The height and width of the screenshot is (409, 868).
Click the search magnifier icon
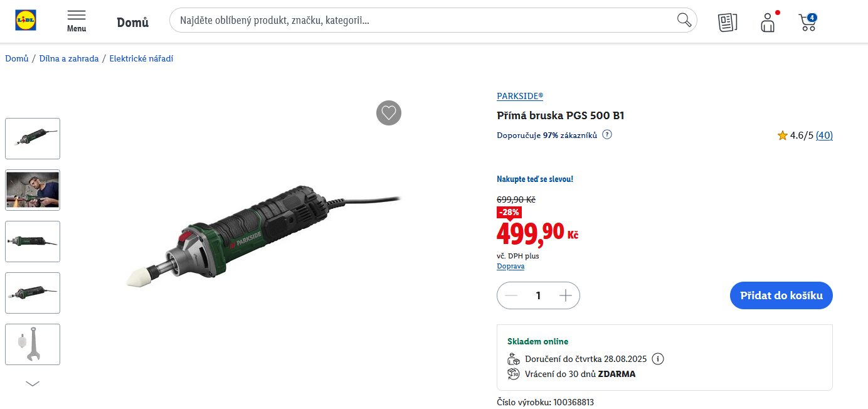point(684,20)
